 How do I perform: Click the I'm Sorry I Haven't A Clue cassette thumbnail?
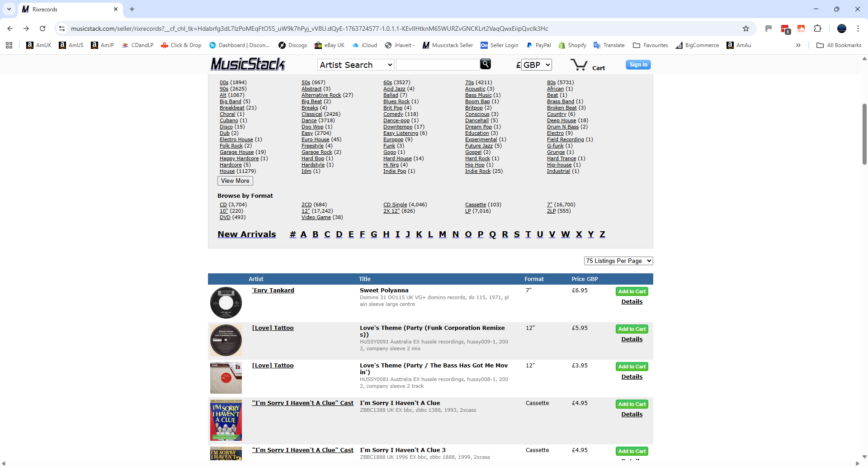(x=226, y=420)
